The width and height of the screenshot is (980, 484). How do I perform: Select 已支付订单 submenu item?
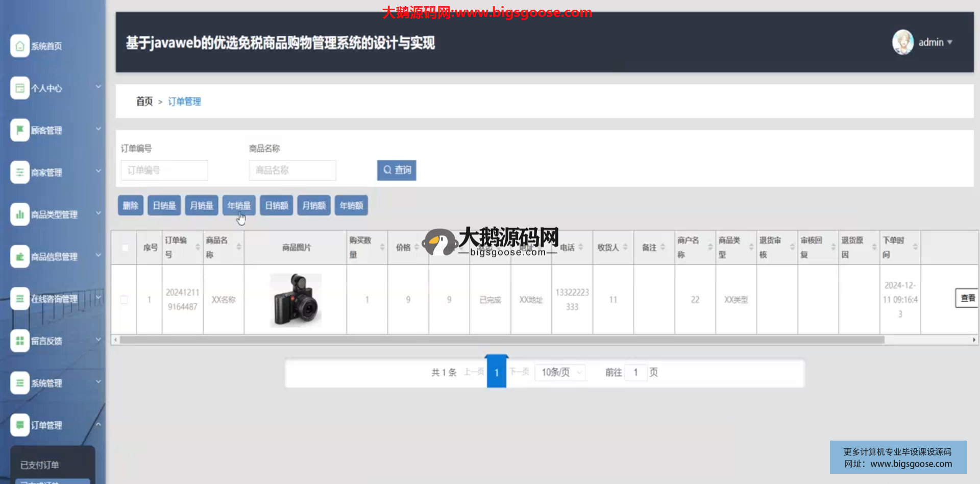40,465
